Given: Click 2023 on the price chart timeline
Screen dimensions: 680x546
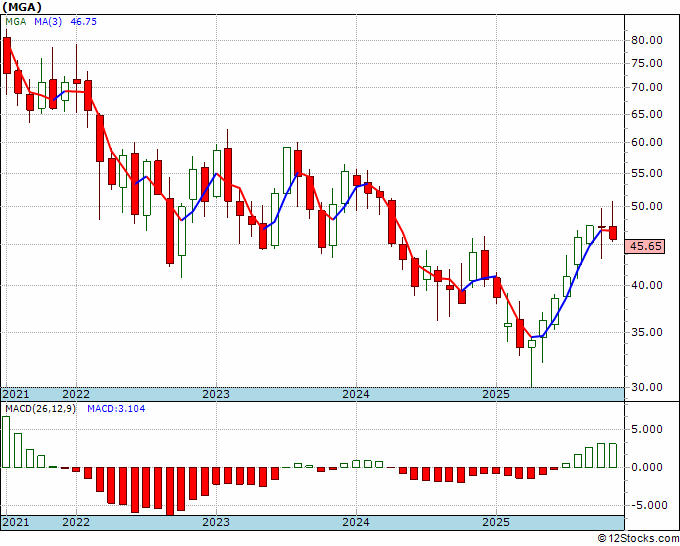Looking at the screenshot, I should (216, 394).
